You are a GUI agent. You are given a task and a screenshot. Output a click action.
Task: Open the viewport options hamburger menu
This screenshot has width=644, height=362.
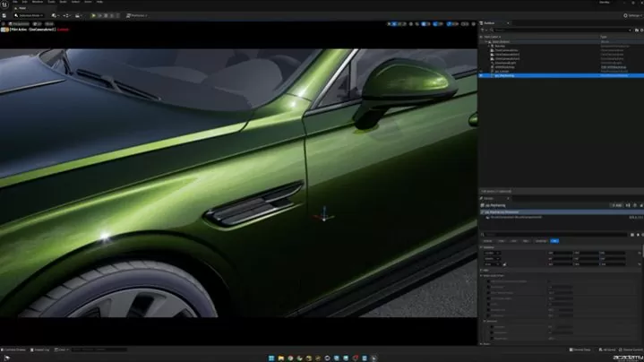point(4,24)
